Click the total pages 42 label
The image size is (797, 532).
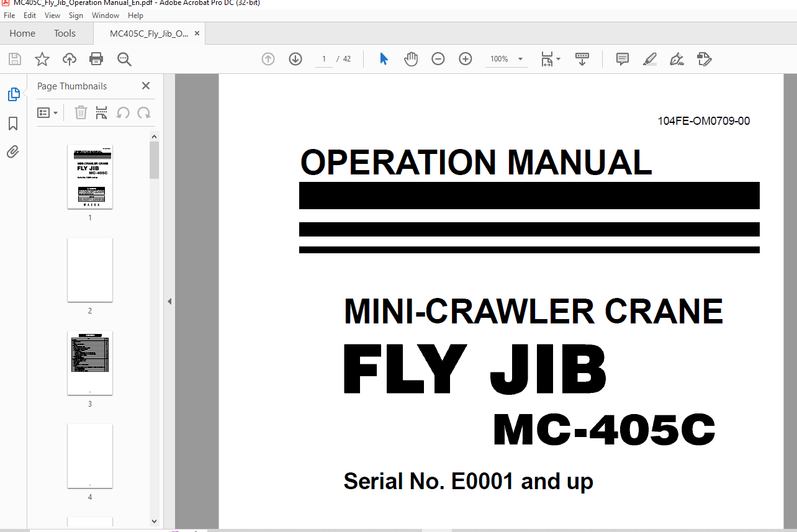347,59
